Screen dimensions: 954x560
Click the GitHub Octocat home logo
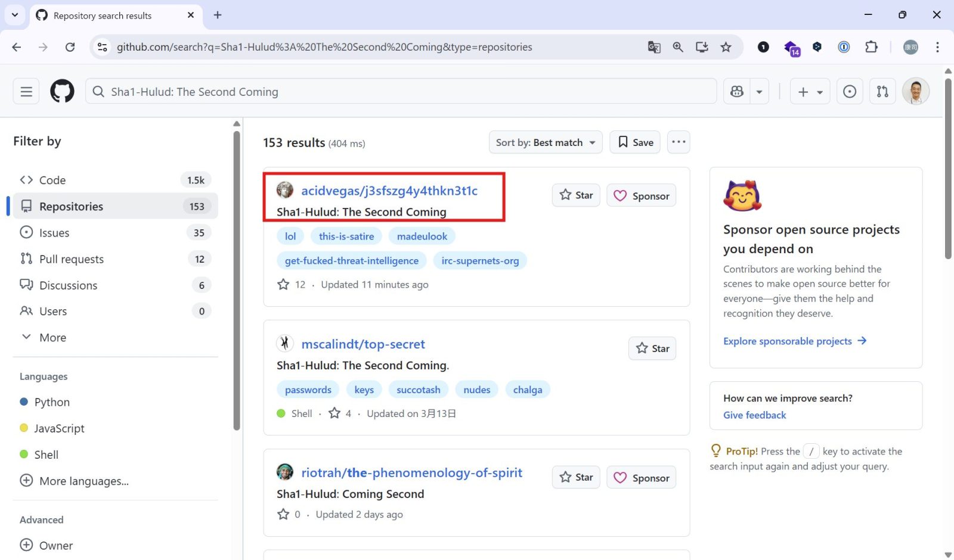click(x=62, y=92)
